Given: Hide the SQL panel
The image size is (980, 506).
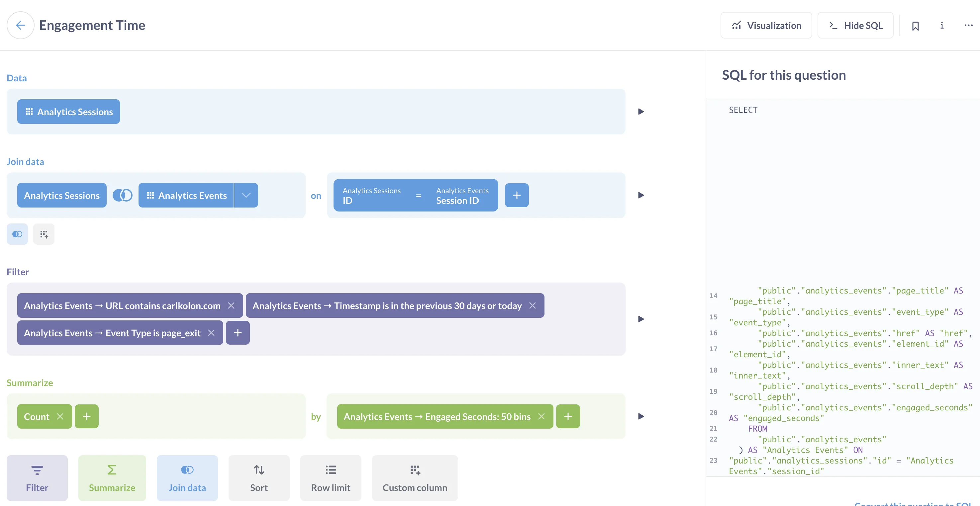Looking at the screenshot, I should click(855, 26).
